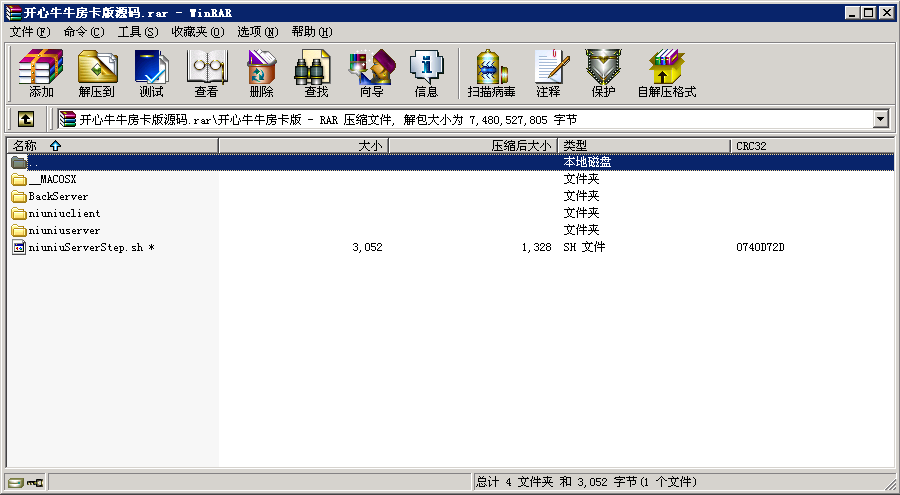The width and height of the screenshot is (900, 495).
Task: Show archive Info (信息) icon
Action: pyautogui.click(x=426, y=73)
